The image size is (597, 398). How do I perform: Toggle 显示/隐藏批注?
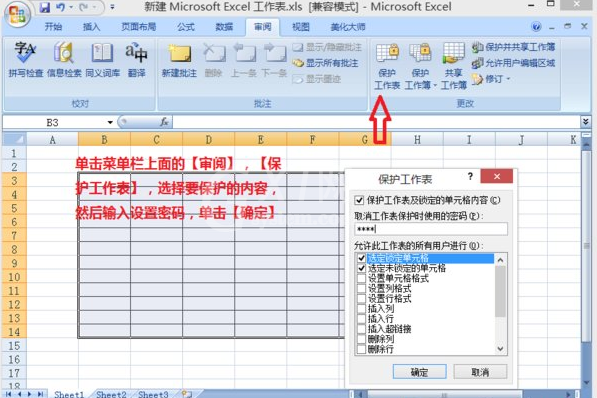click(327, 47)
